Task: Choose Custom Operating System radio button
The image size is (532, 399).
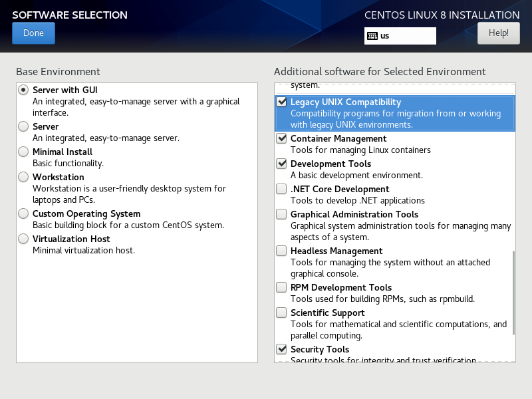Action: point(23,213)
